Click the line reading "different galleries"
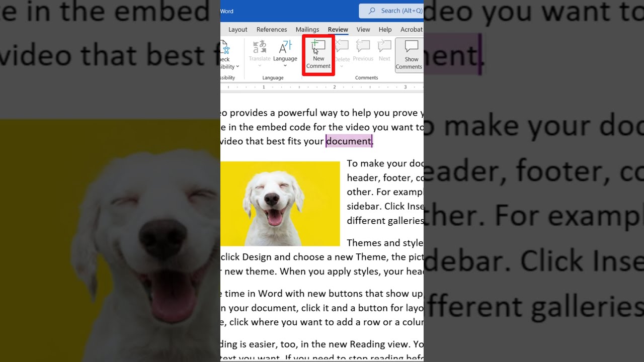 pos(385,221)
